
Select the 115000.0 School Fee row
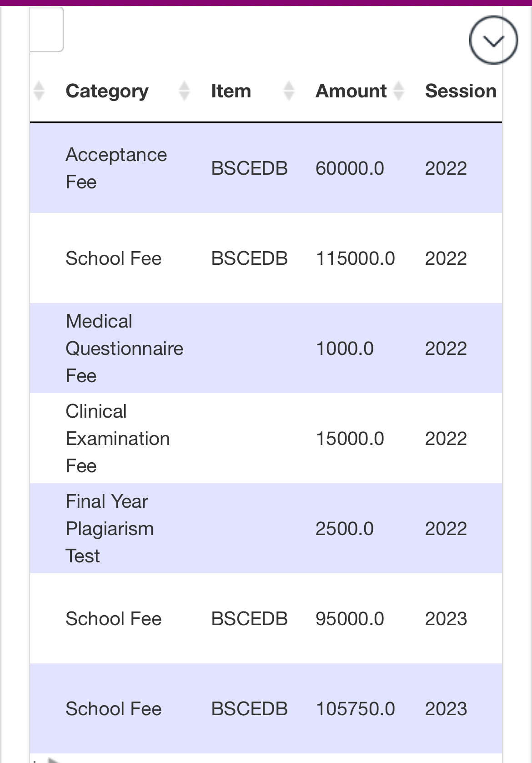pos(266,258)
